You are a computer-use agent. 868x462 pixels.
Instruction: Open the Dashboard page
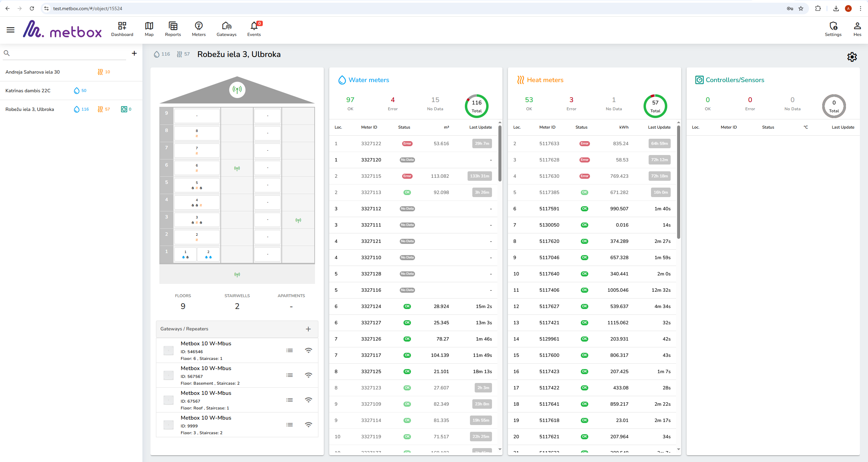pyautogui.click(x=122, y=29)
